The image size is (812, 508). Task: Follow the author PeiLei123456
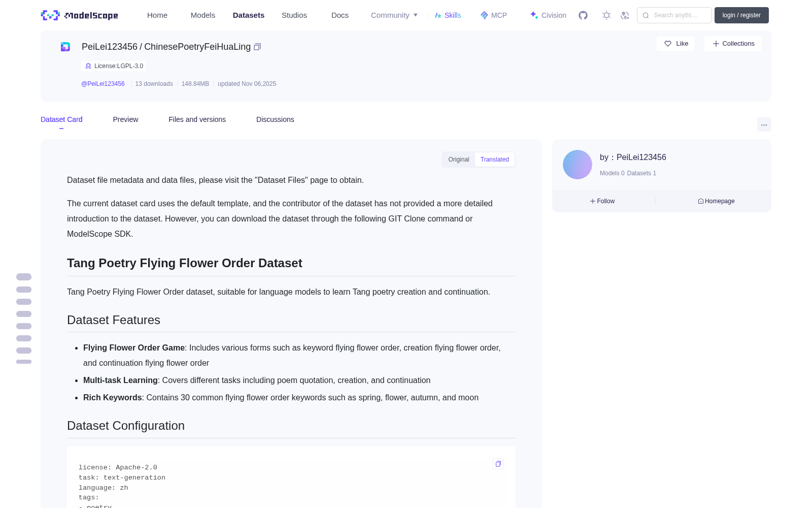602,201
